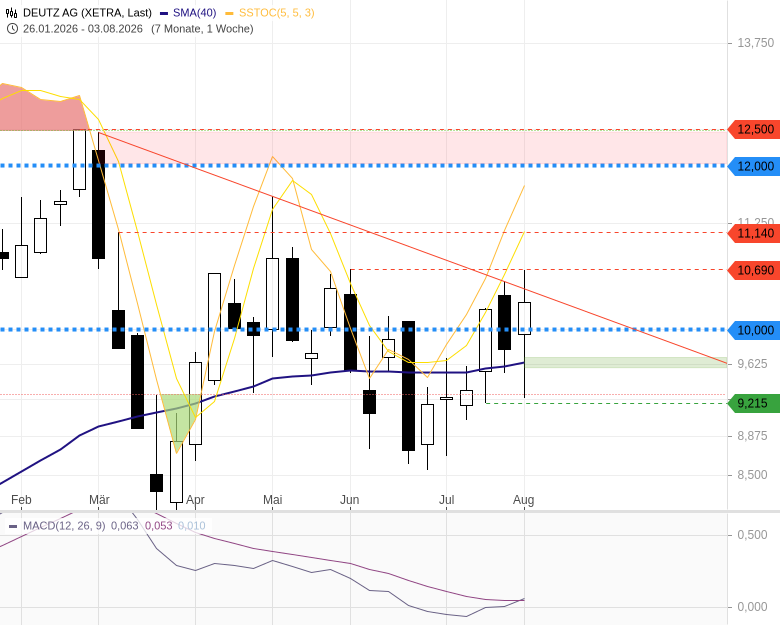Click the green 9,215 price label
Screen dimensions: 780x625
753,403
